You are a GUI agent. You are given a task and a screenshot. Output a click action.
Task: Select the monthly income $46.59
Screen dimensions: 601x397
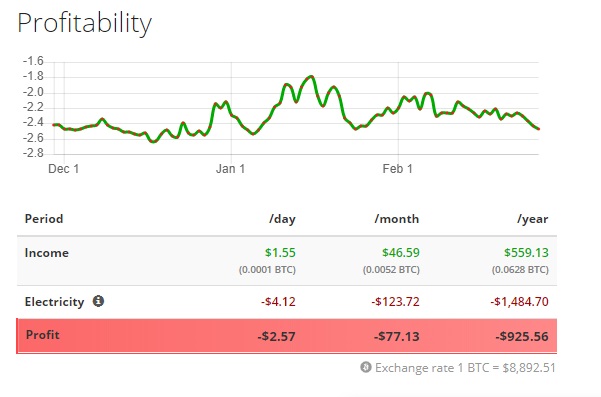pyautogui.click(x=401, y=253)
